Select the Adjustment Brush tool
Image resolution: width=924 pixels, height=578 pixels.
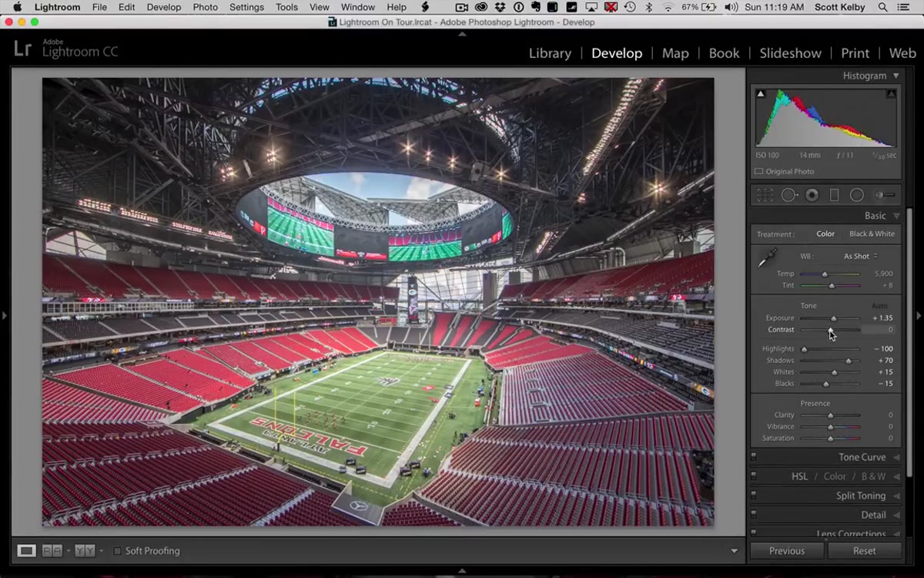(x=885, y=195)
